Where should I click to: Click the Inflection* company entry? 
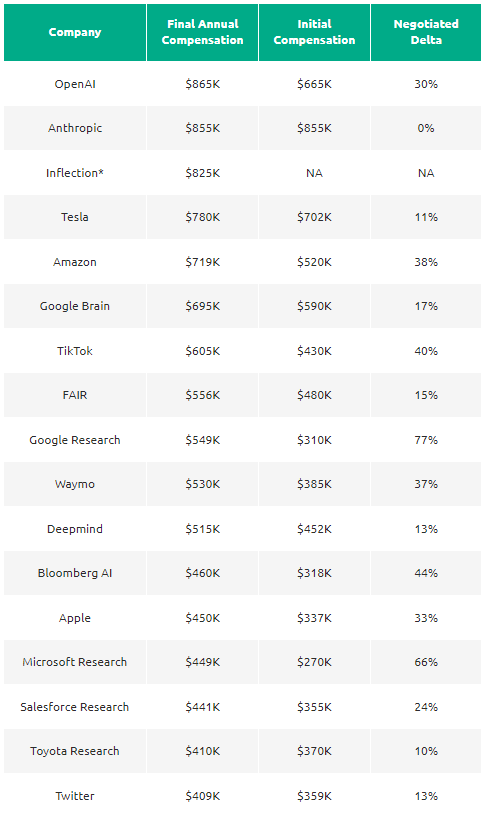click(x=75, y=173)
